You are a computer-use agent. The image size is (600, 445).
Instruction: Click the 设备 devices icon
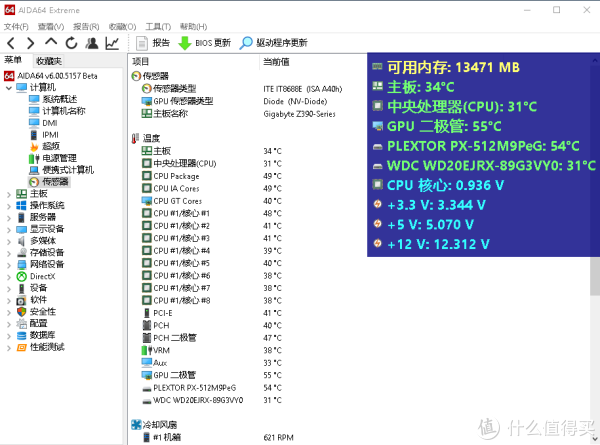(21, 289)
